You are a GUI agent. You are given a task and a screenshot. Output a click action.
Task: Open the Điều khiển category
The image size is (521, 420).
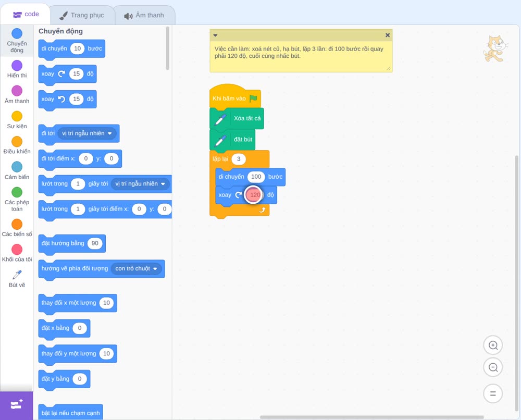click(17, 145)
